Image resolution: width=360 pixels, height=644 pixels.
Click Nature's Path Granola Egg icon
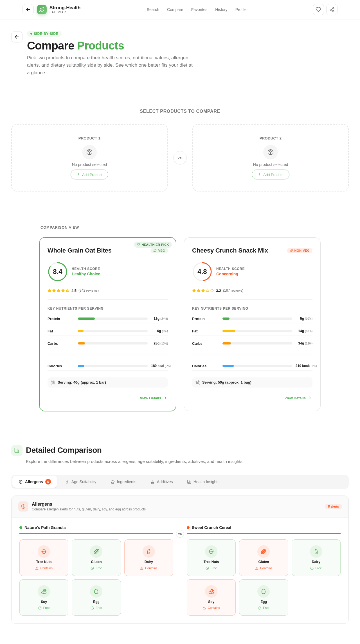[x=96, y=591]
